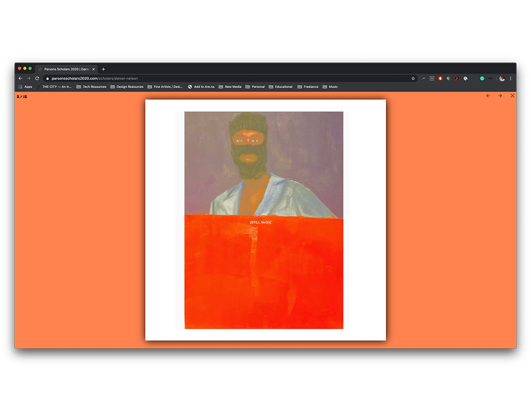Open the red Adblock extension icon
This screenshot has height=420, width=531.
pyautogui.click(x=440, y=78)
